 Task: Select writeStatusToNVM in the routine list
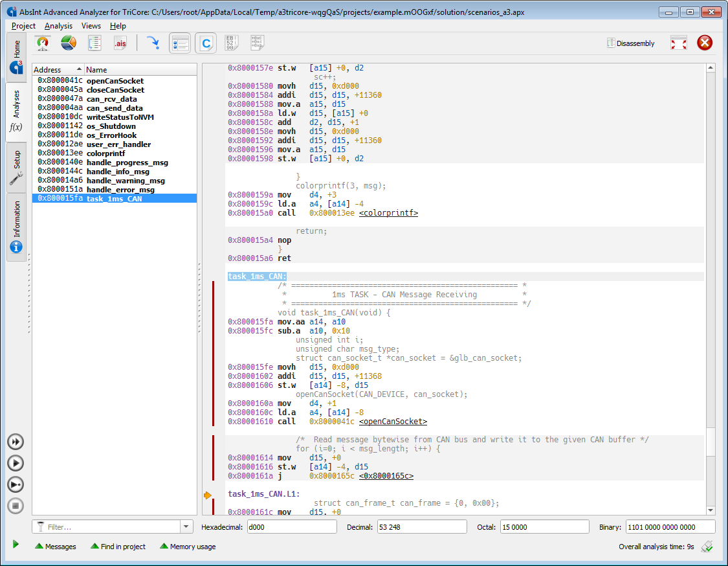[115, 117]
